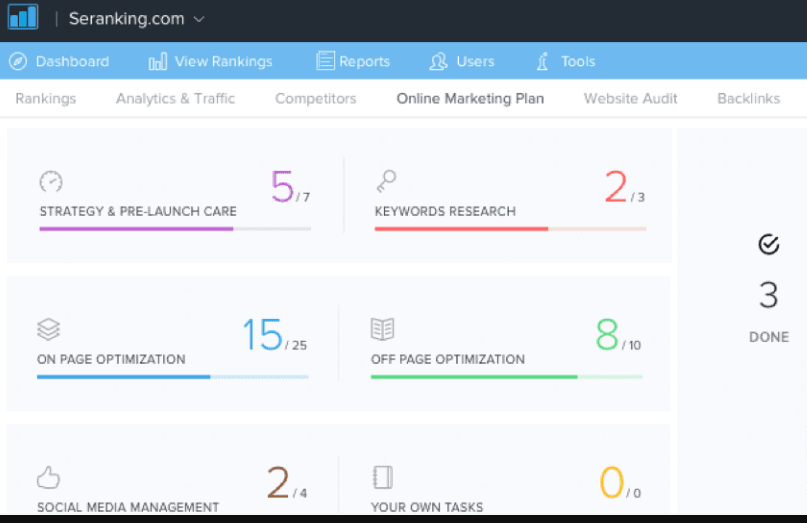807x523 pixels.
Task: Click the thumbs-up icon for Social Media Management
Action: (49, 475)
